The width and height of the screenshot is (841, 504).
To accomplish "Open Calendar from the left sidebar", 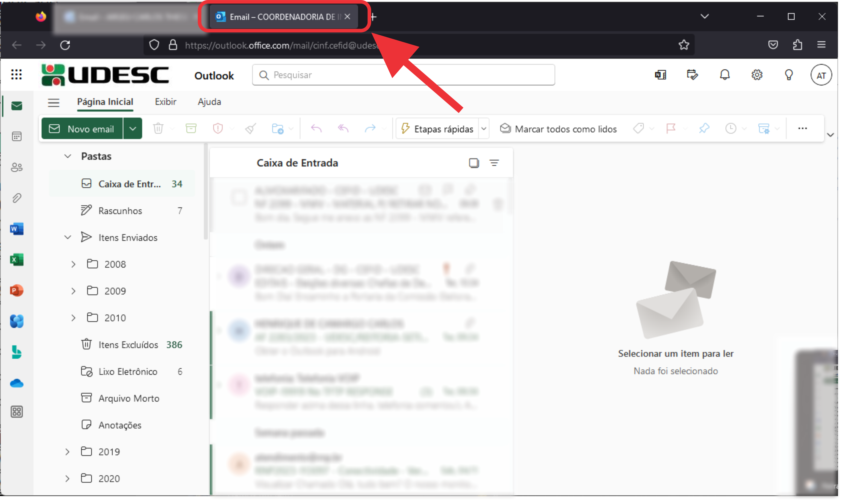I will (16, 136).
